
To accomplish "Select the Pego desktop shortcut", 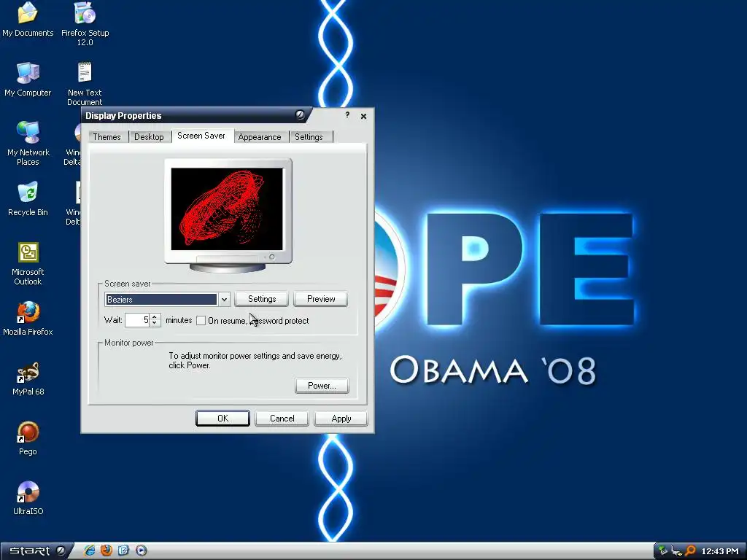I will coord(28,438).
